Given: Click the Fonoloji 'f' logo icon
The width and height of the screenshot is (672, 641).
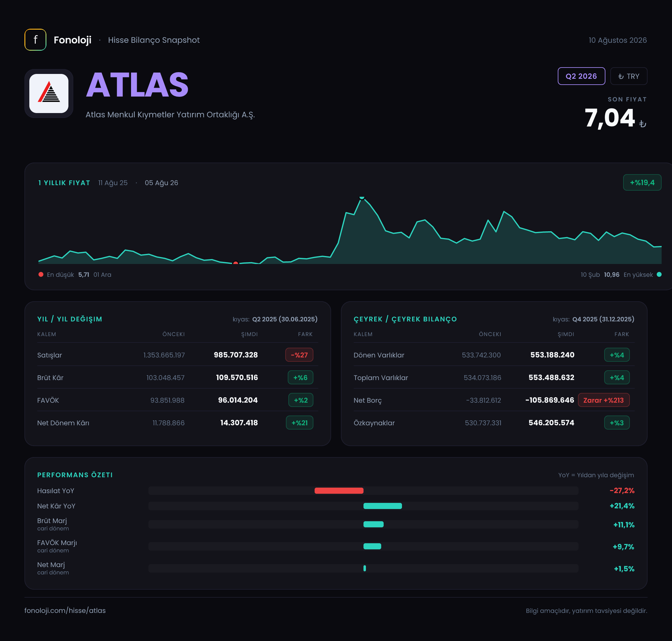Looking at the screenshot, I should pyautogui.click(x=35, y=40).
